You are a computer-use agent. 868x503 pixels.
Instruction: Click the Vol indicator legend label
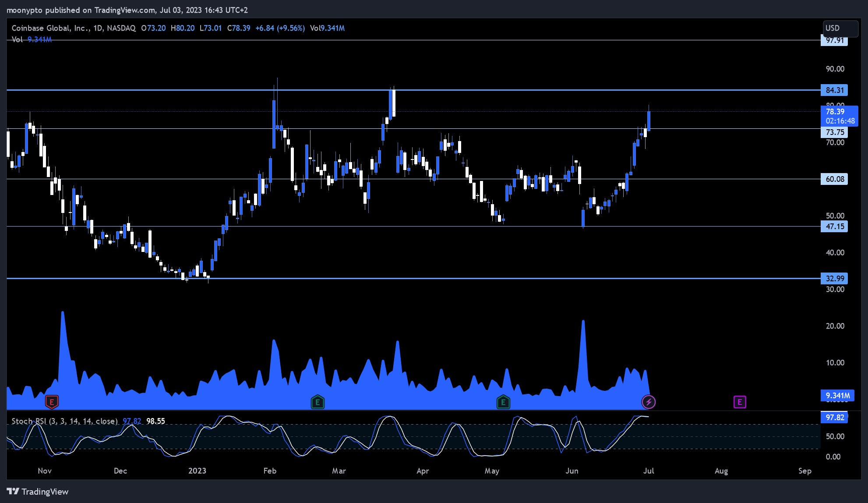[17, 39]
